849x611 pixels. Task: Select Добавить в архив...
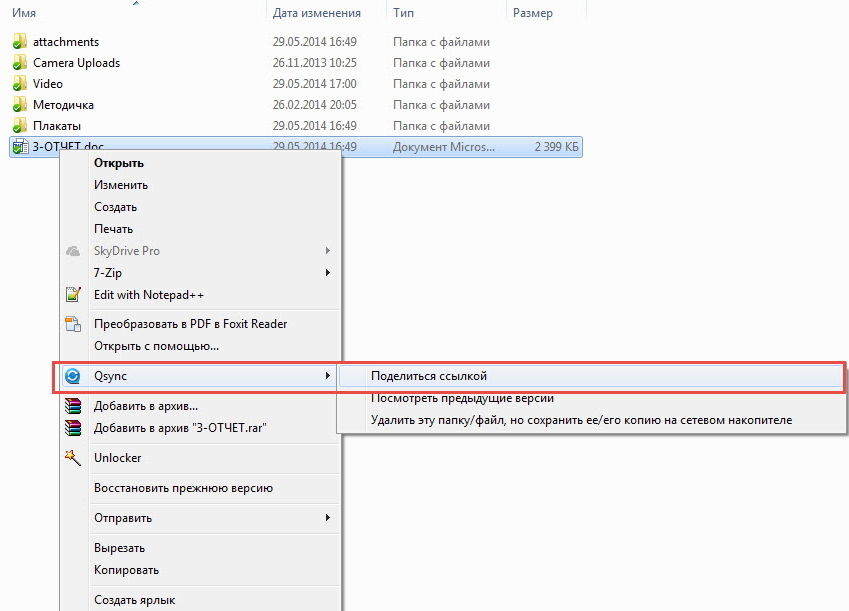coord(200,406)
